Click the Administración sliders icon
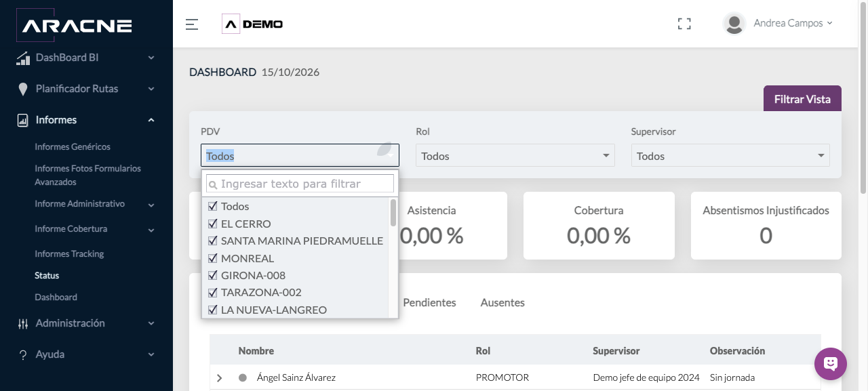This screenshot has height=391, width=868. 23,324
